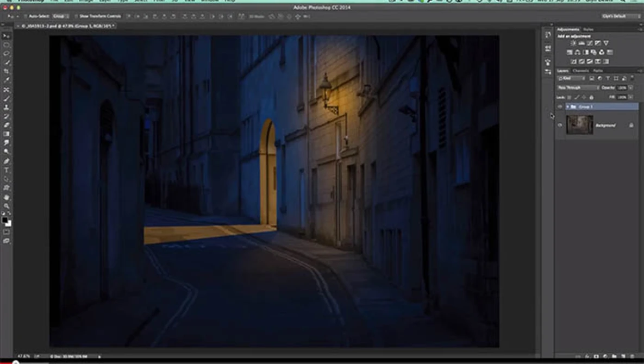The width and height of the screenshot is (644, 364).
Task: Hide the Background layer
Action: (560, 125)
